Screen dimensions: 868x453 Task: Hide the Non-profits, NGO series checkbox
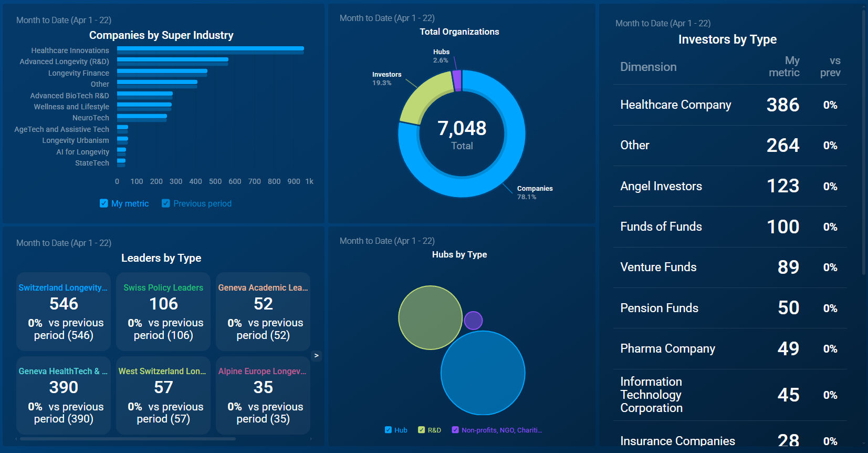455,430
